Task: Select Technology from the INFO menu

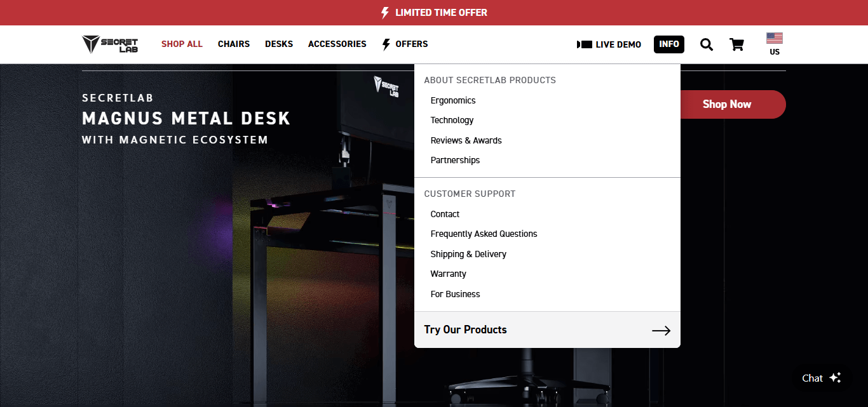Action: pyautogui.click(x=452, y=120)
